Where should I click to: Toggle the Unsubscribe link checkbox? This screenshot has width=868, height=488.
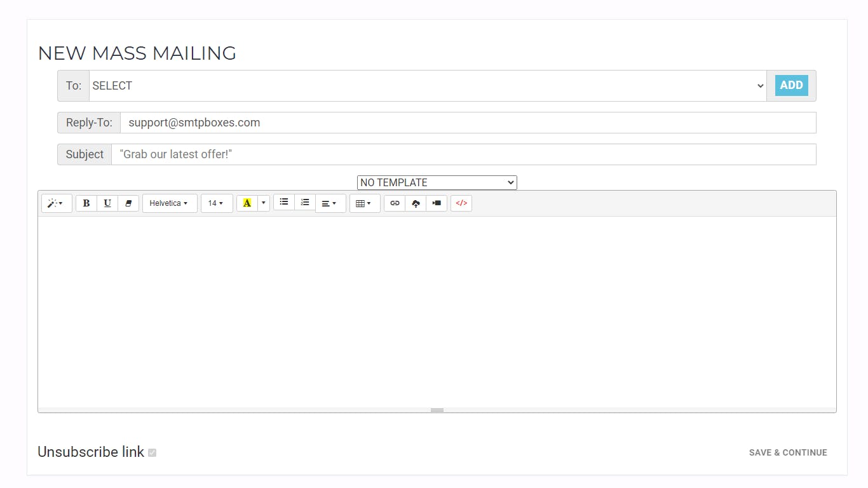pyautogui.click(x=153, y=452)
